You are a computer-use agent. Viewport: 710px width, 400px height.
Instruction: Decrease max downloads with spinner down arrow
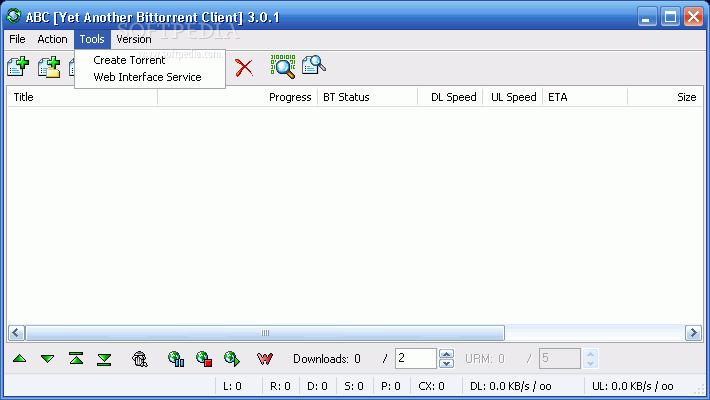tap(446, 363)
